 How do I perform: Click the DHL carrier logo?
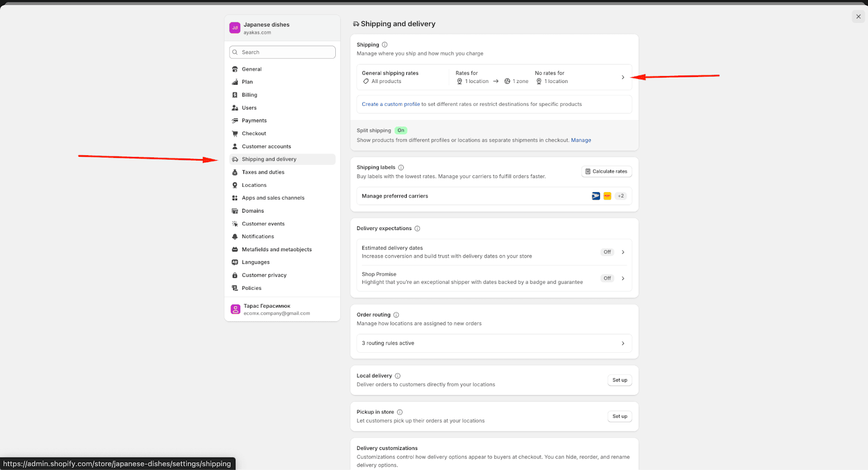[x=608, y=196]
